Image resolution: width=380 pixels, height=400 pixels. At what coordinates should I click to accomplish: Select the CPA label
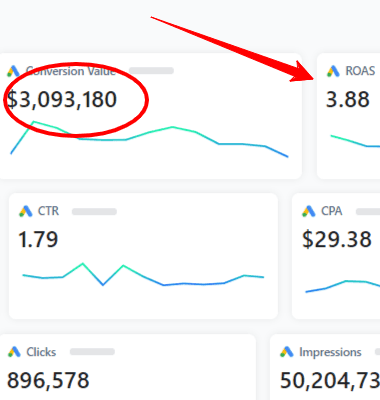click(331, 211)
